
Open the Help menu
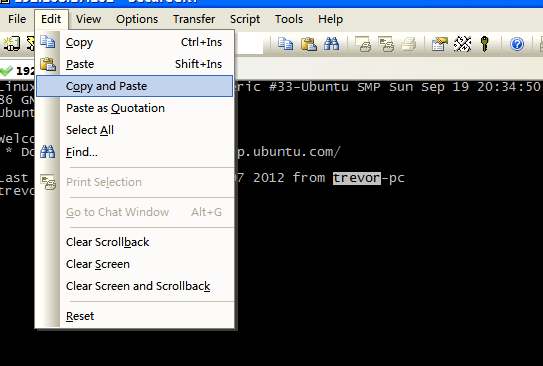[x=330, y=19]
